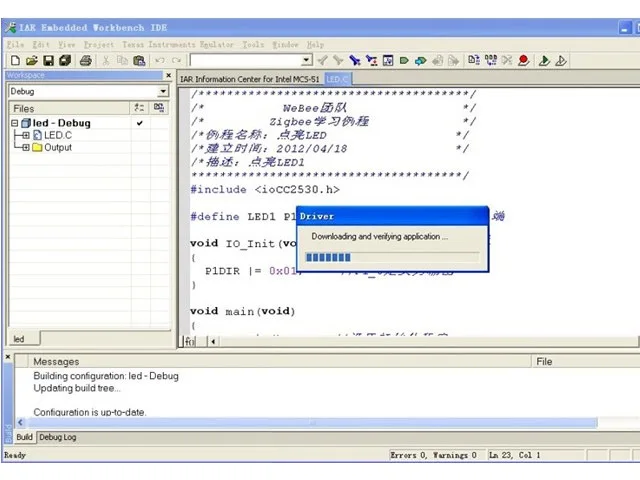Image resolution: width=640 pixels, height=480 pixels.
Task: Open the File menu
Action: 16,44
